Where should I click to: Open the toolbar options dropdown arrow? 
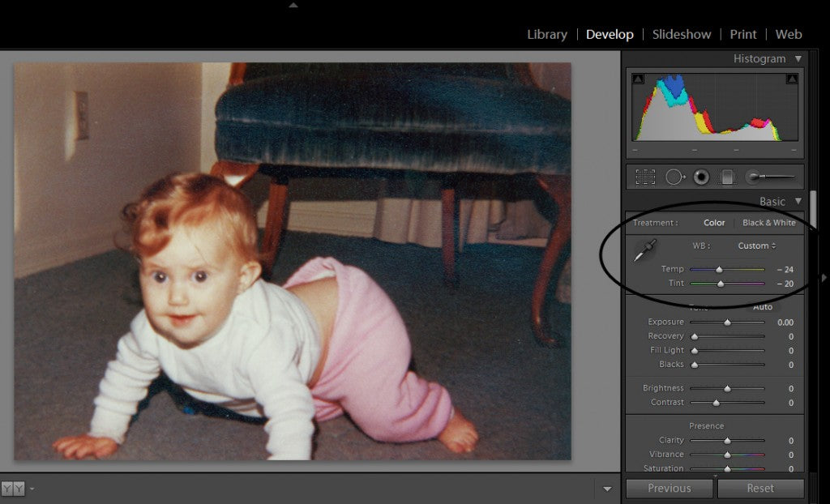pos(607,489)
